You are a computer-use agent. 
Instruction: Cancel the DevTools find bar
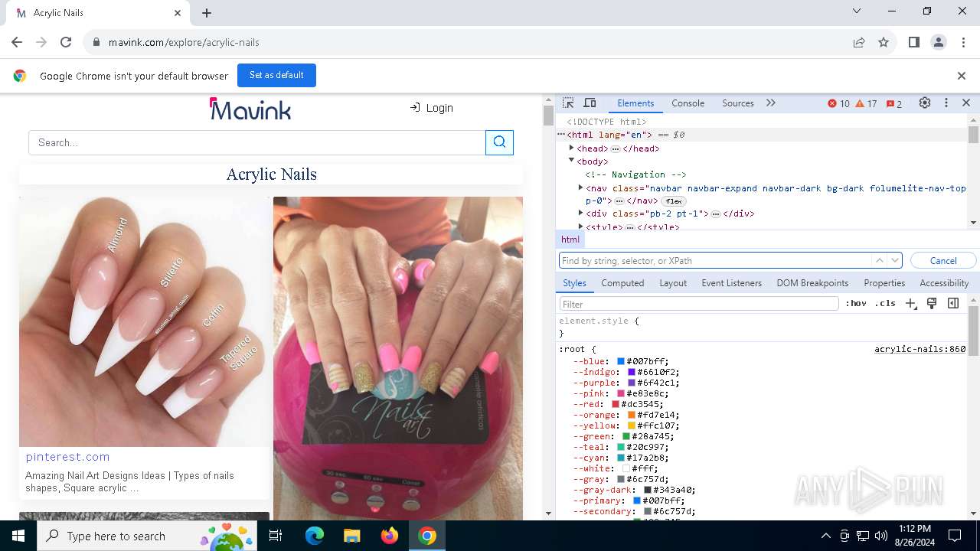pos(943,261)
